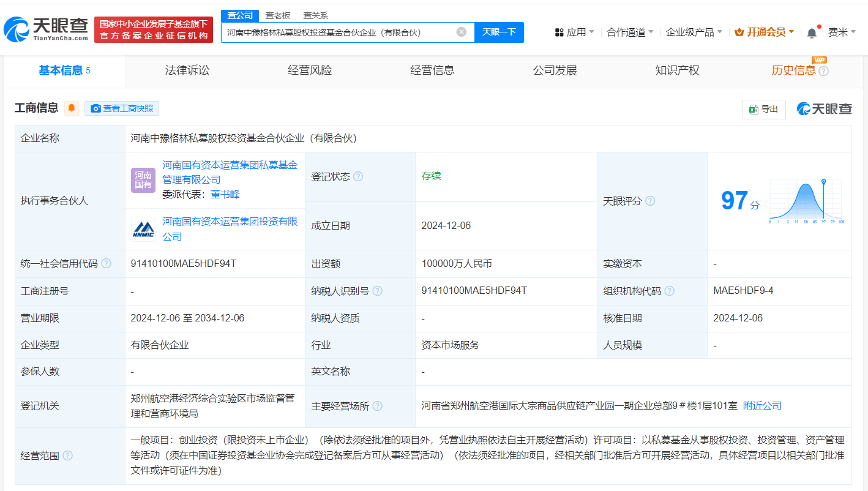The width and height of the screenshot is (868, 491).
Task: Click the 97分 score value
Action: tap(740, 201)
